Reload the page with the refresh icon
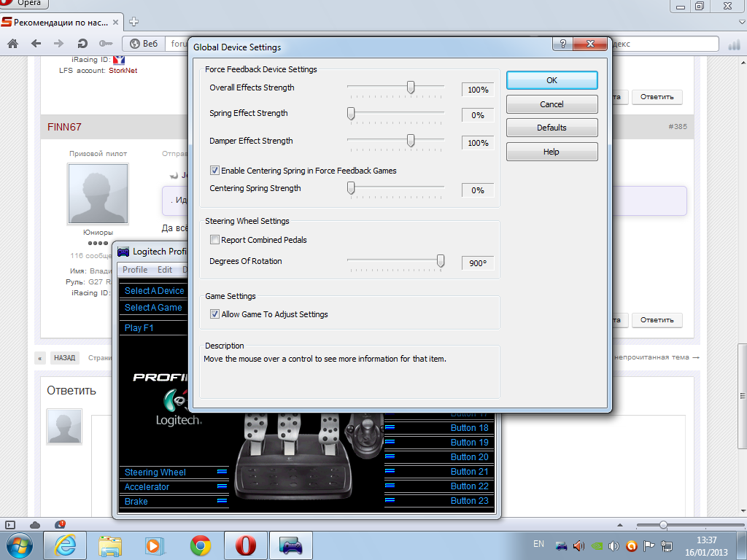The height and width of the screenshot is (560, 747). pyautogui.click(x=82, y=44)
